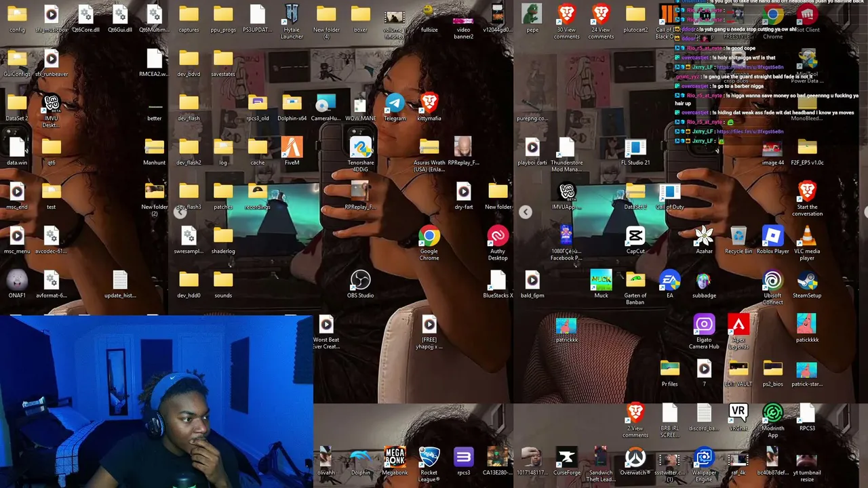Open Authy Desktop icon
The height and width of the screenshot is (488, 868).
pyautogui.click(x=497, y=236)
